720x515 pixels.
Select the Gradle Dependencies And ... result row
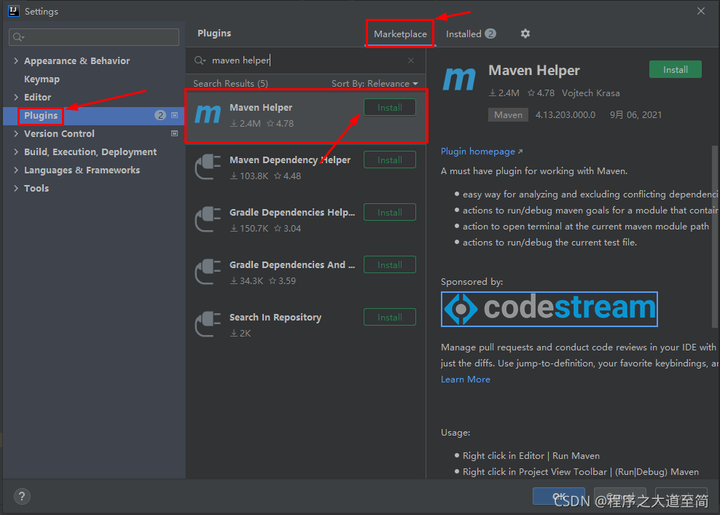pyautogui.click(x=305, y=272)
